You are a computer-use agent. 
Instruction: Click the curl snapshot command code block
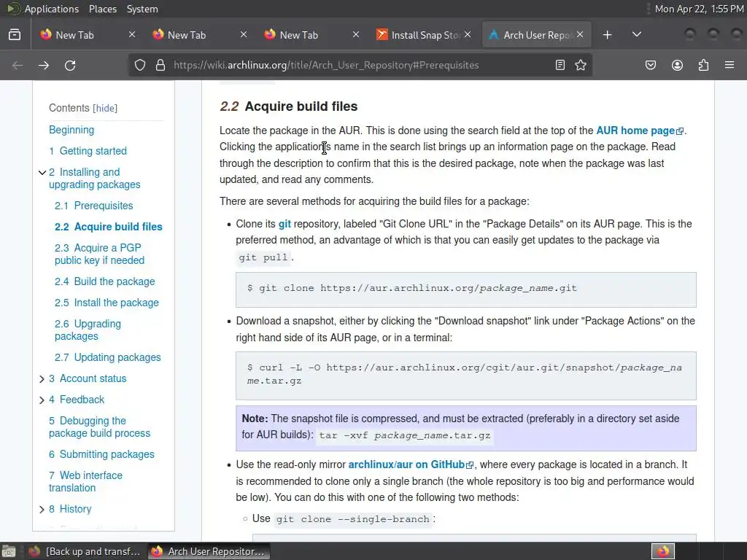click(x=466, y=376)
